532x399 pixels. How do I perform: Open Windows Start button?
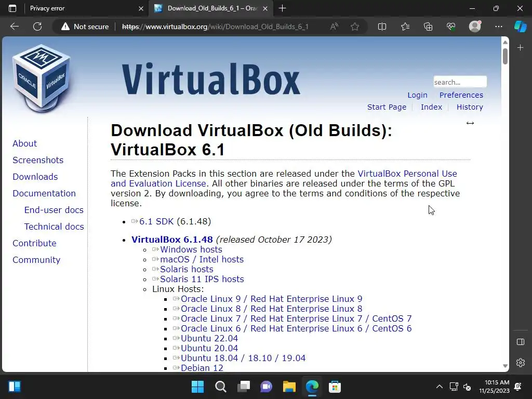[197, 387]
